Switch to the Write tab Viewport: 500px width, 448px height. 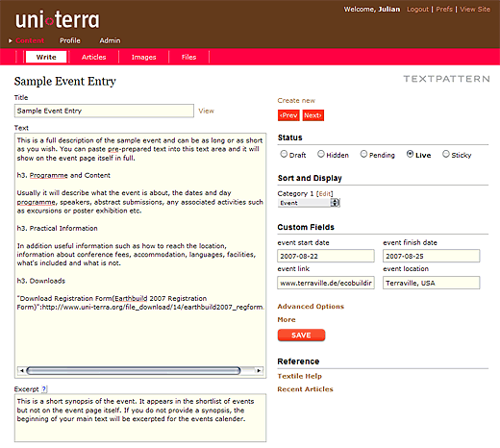click(46, 57)
